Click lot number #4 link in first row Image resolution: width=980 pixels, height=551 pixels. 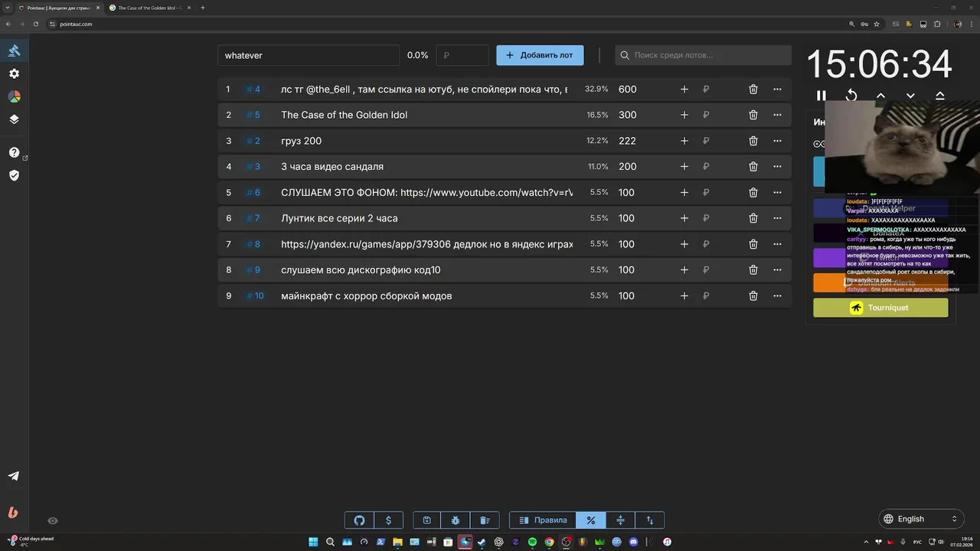coord(253,90)
